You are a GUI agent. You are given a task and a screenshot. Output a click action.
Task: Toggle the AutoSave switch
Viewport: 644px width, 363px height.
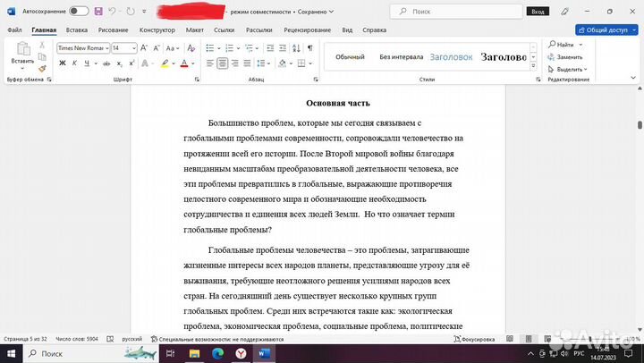coord(79,11)
